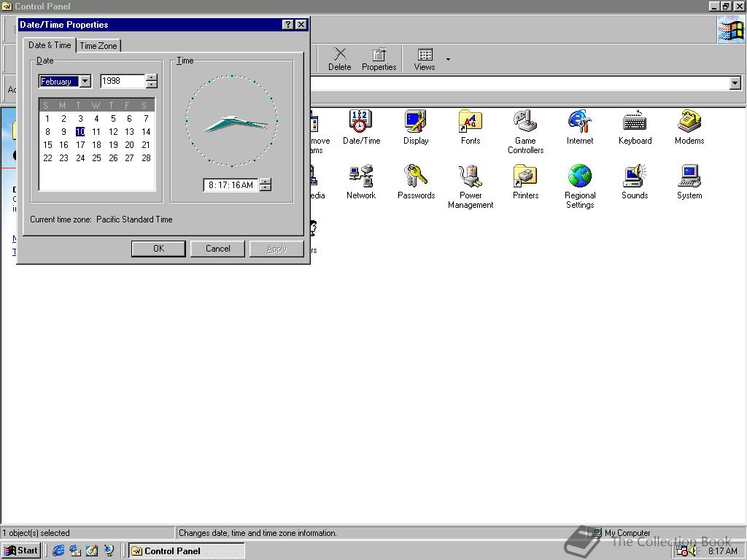Open the Windows Start menu
Viewport: 747px width, 560px height.
(21, 551)
